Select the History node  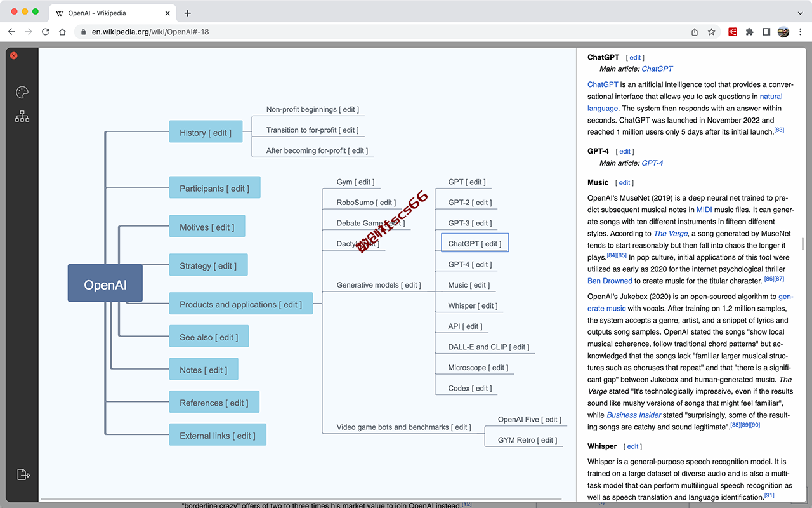pos(206,132)
